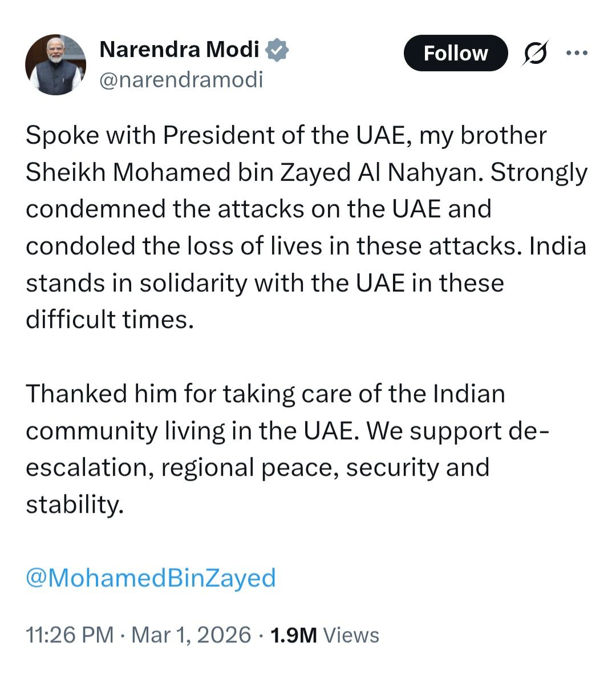Screen dimensions: 616x673
Task: Click the Mar 1, 2026 date
Action: tap(191, 635)
